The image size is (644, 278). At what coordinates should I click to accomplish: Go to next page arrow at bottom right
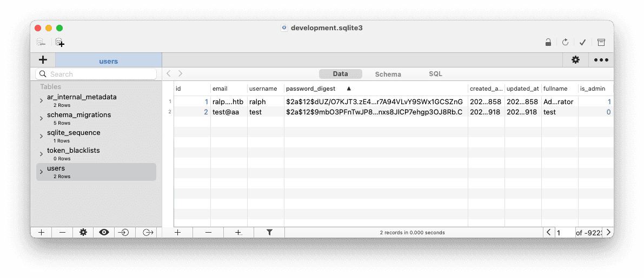click(608, 233)
